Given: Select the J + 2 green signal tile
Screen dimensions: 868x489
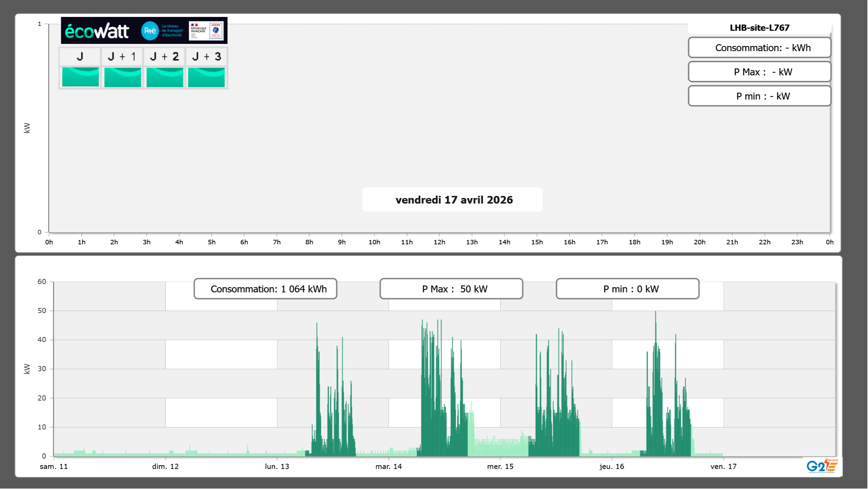Looking at the screenshot, I should (x=165, y=77).
